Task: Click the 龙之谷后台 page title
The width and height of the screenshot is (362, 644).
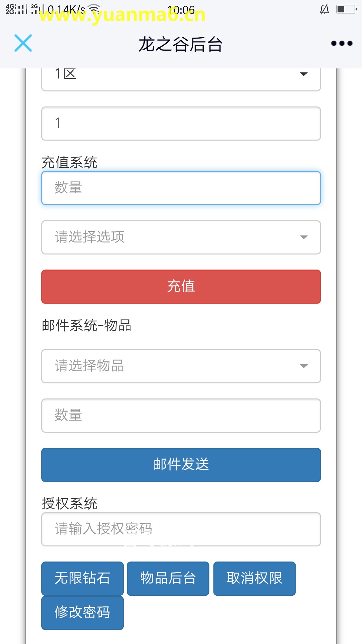Action: click(x=181, y=44)
